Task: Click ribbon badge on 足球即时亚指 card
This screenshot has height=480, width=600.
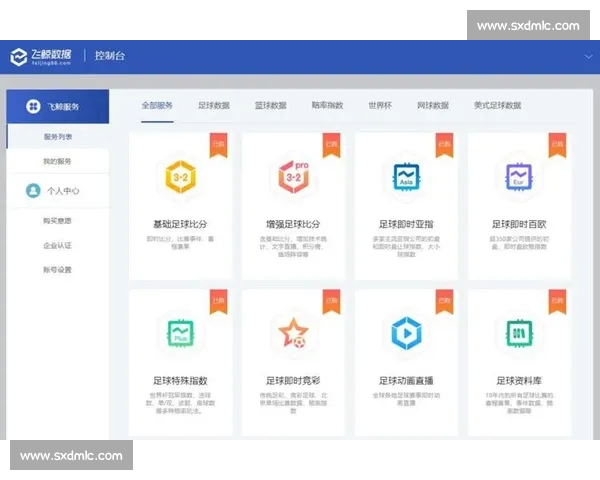Action: [x=444, y=145]
